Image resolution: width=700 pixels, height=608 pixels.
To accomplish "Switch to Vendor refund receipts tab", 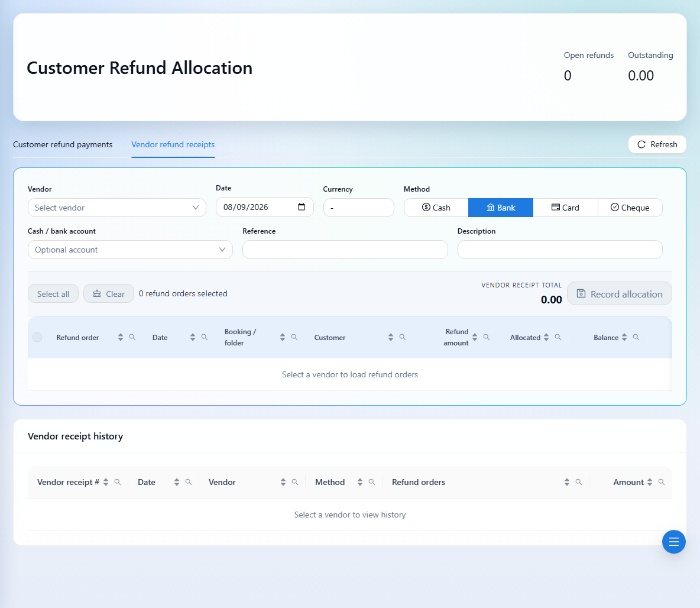I will (173, 144).
